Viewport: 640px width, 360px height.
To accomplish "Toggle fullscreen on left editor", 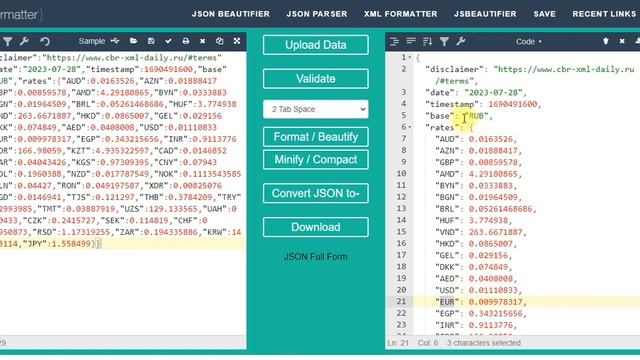I will pyautogui.click(x=237, y=41).
